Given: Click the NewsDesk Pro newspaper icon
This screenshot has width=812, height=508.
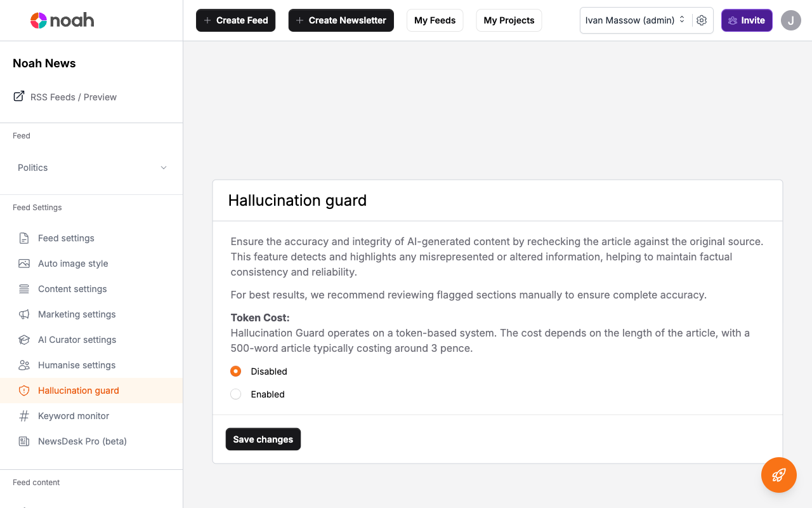Looking at the screenshot, I should [x=23, y=441].
